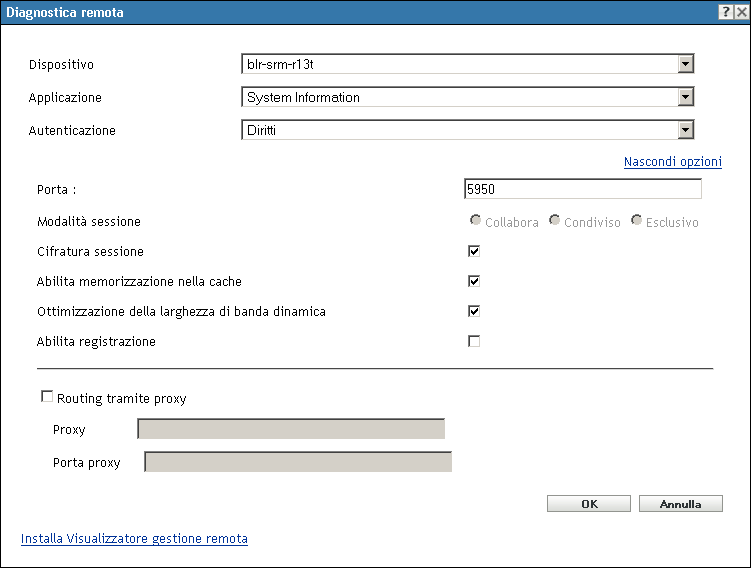Viewport: 751px width, 568px height.
Task: Expand the Dispositivo dropdown arrow
Action: (x=685, y=65)
